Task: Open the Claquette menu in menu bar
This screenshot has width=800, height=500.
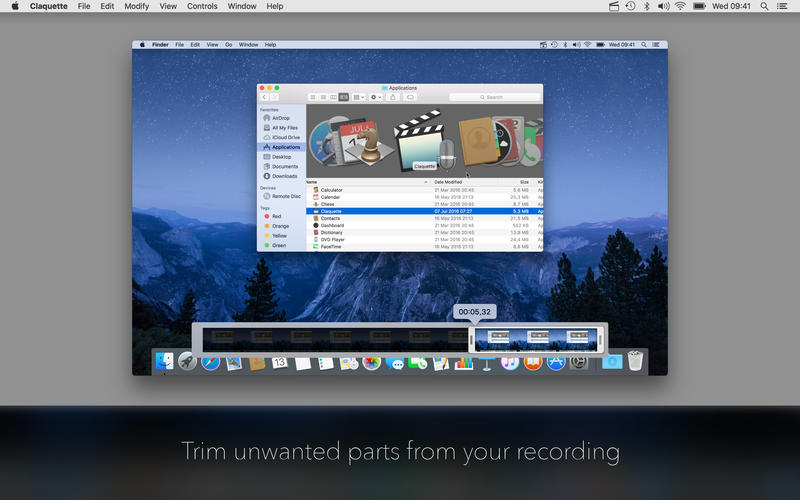Action: [x=48, y=6]
